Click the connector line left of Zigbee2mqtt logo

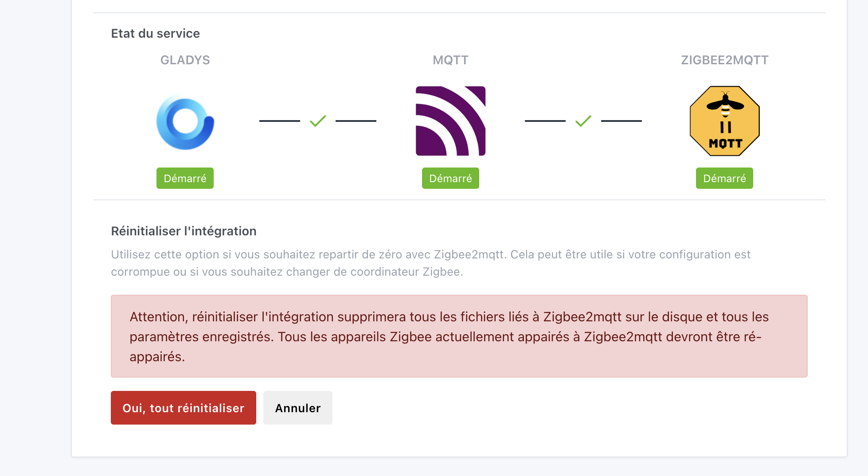click(622, 121)
